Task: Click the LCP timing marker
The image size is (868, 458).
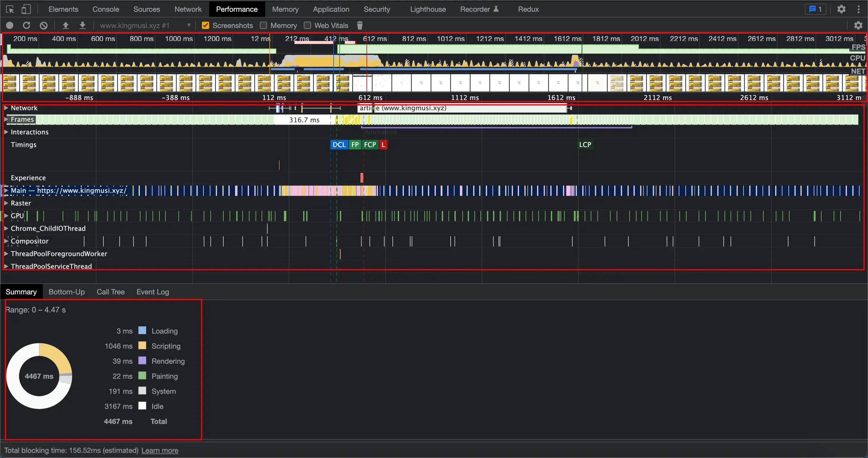Action: 585,144
